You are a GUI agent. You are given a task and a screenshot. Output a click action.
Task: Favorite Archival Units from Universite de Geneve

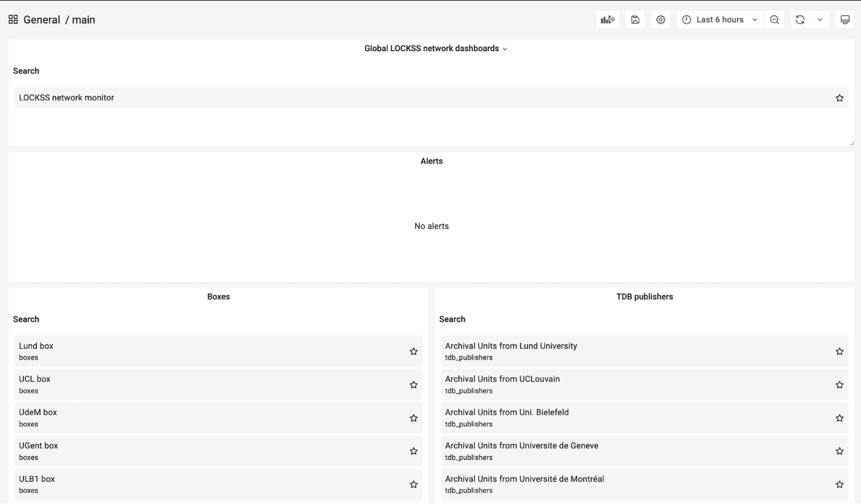click(839, 451)
